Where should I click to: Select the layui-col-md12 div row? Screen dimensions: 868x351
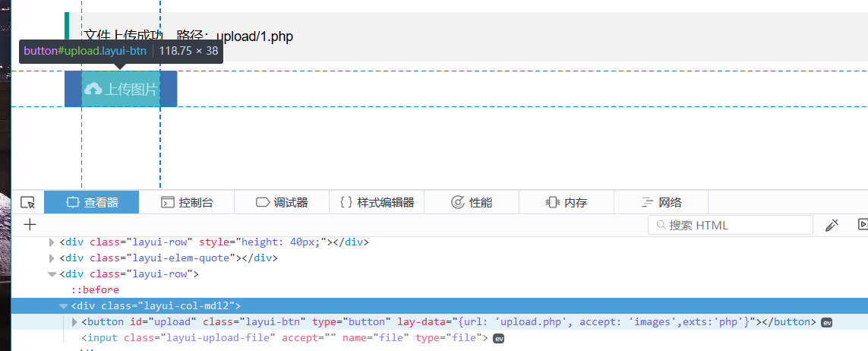pyautogui.click(x=440, y=305)
